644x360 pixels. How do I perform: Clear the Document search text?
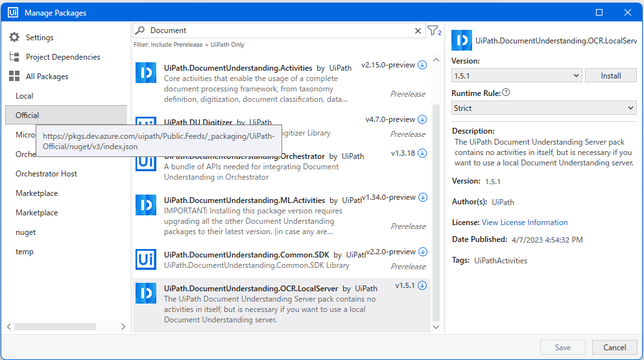pos(418,31)
